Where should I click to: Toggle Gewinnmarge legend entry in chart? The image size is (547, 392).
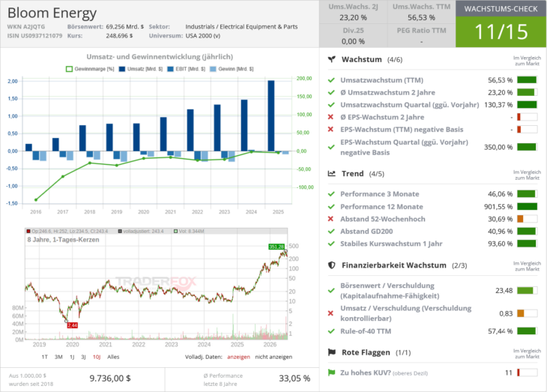(x=90, y=69)
